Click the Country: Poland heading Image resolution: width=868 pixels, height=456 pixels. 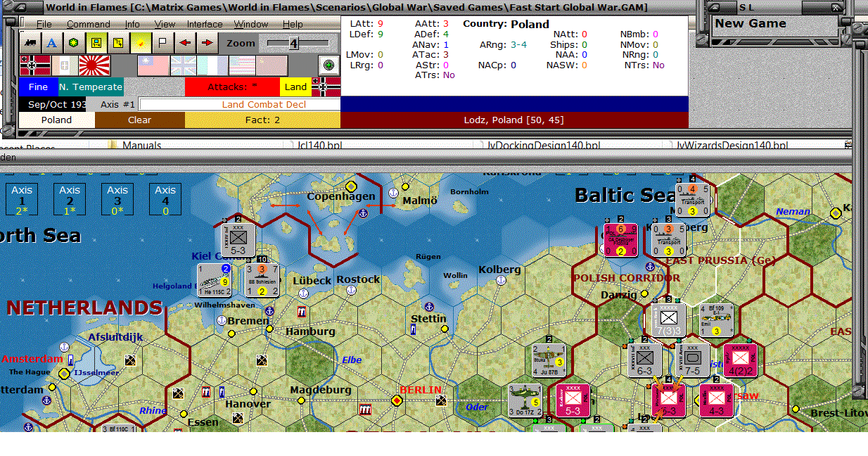pyautogui.click(x=506, y=24)
